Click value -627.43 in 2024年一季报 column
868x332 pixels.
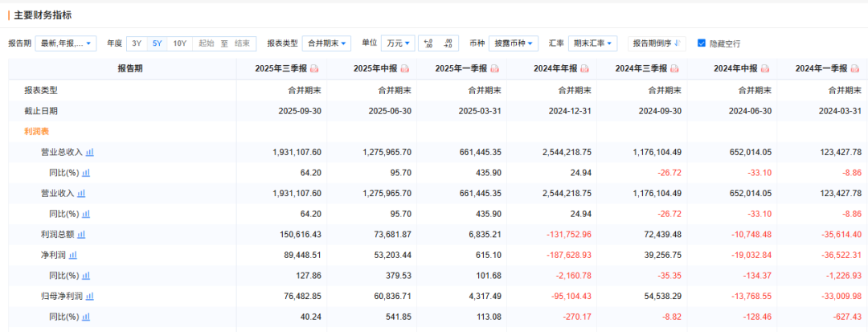[848, 317]
